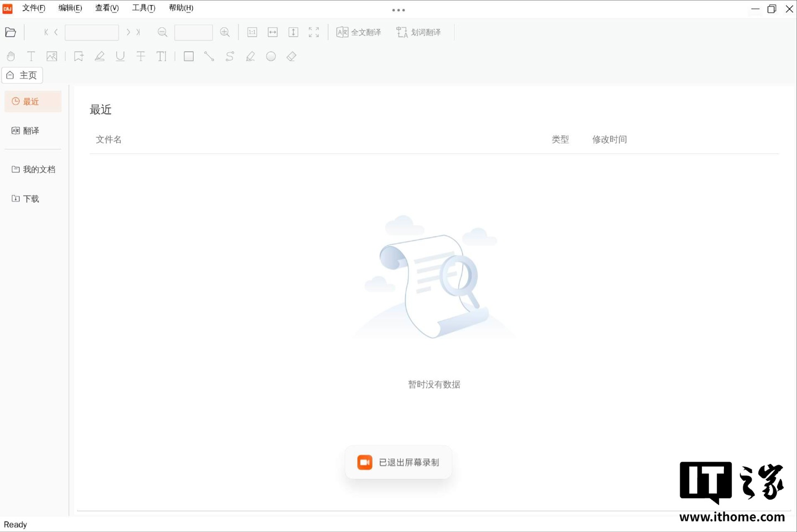Viewport: 797px width, 532px height.
Task: Select the highlight marker tool
Action: (x=100, y=56)
